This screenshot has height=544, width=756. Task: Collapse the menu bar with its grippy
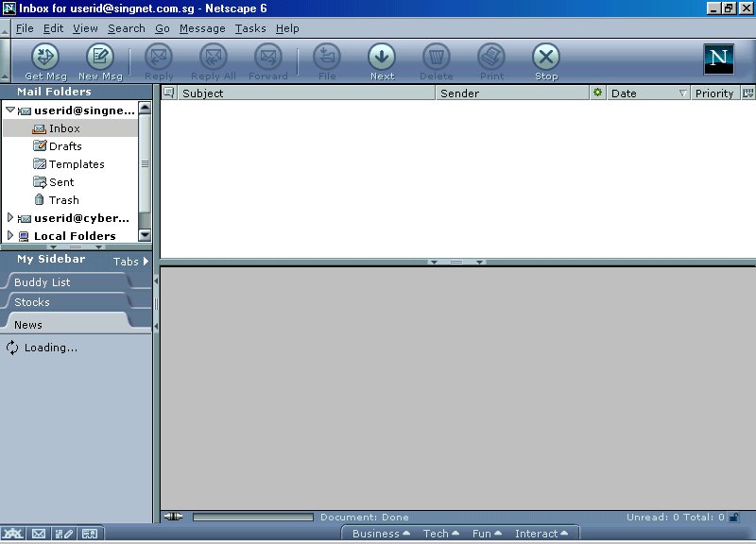(x=5, y=28)
